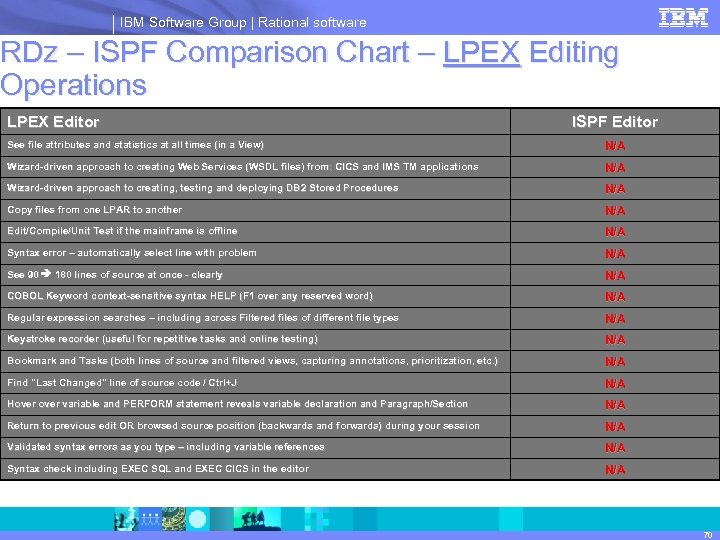Image resolution: width=720 pixels, height=540 pixels.
Task: Click N/A in the 'Keystroke recorder' row
Action: [615, 340]
